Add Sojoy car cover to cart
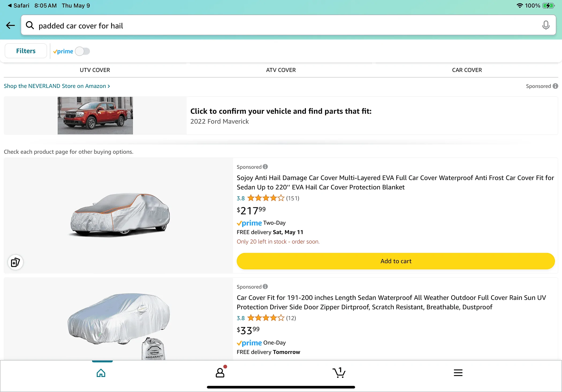 pos(396,261)
